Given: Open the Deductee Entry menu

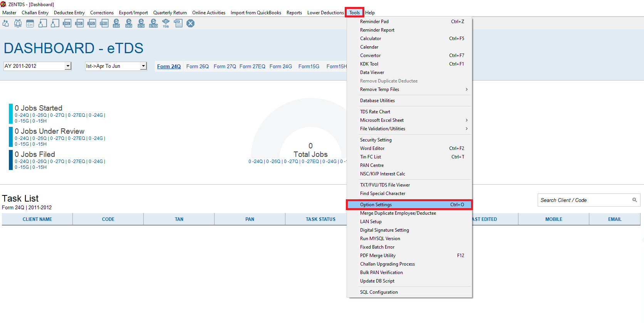Looking at the screenshot, I should coord(69,13).
